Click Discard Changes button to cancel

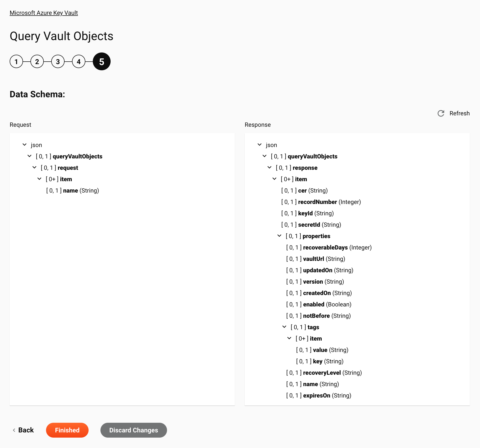click(133, 430)
